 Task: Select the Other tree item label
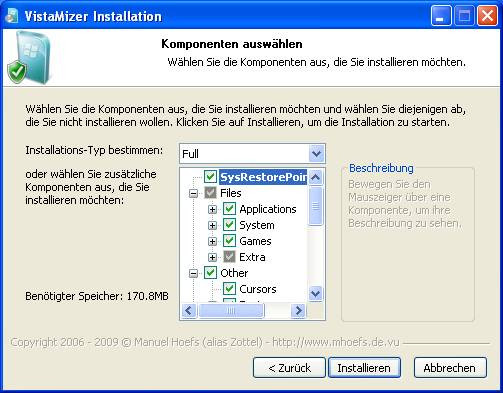coord(234,273)
